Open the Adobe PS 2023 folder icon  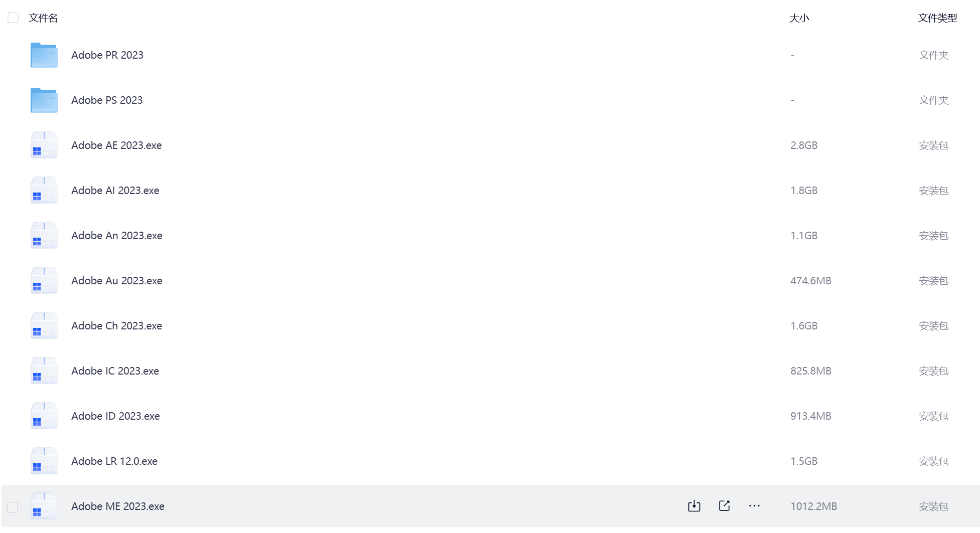tap(44, 100)
